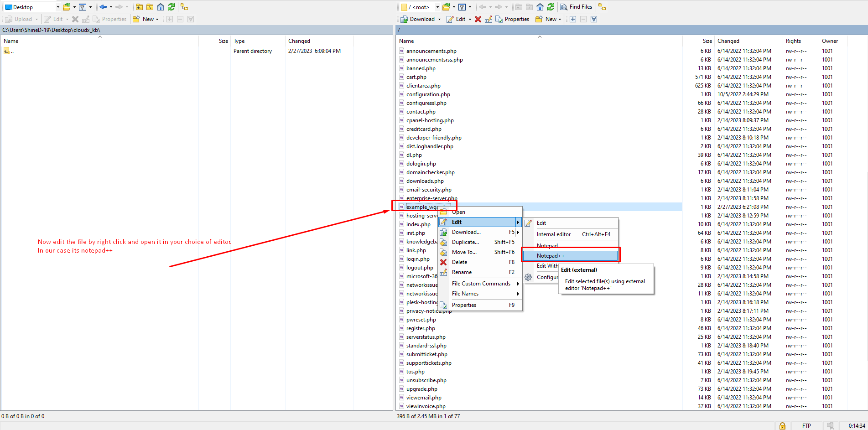Open the local Desktop drive dropdown
Viewport: 868px width, 430px height.
[x=58, y=7]
